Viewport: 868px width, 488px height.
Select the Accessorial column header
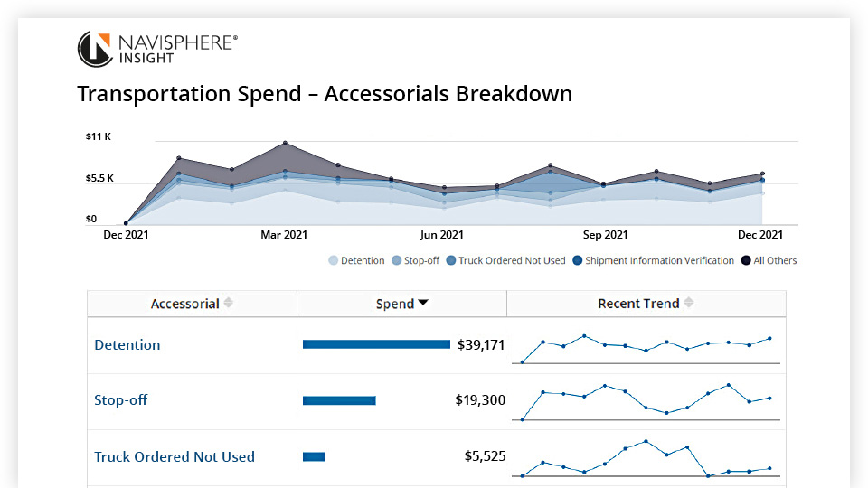[184, 304]
